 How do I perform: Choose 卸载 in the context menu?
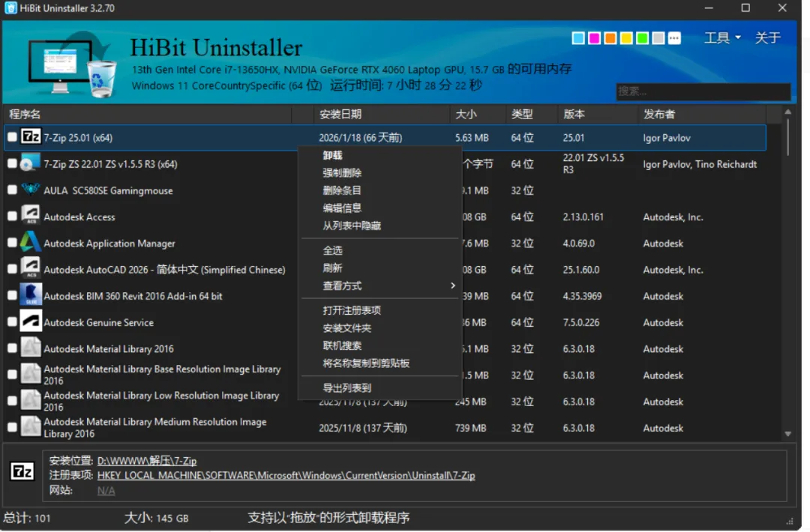click(379, 155)
